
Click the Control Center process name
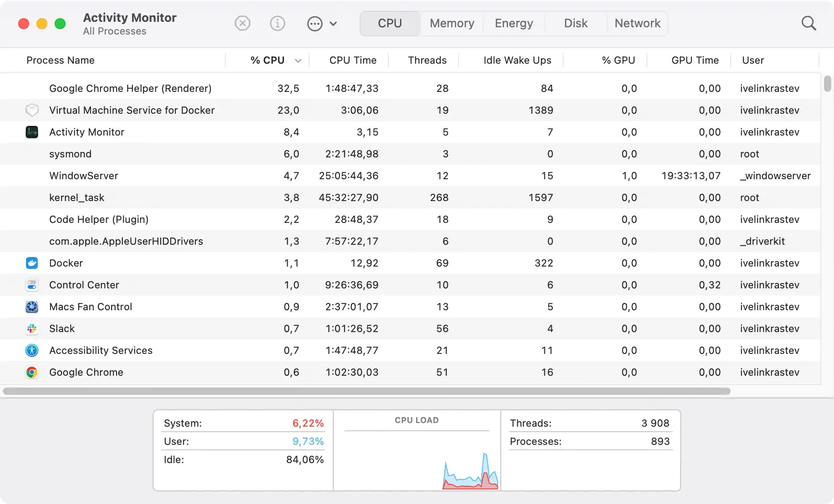tap(84, 285)
